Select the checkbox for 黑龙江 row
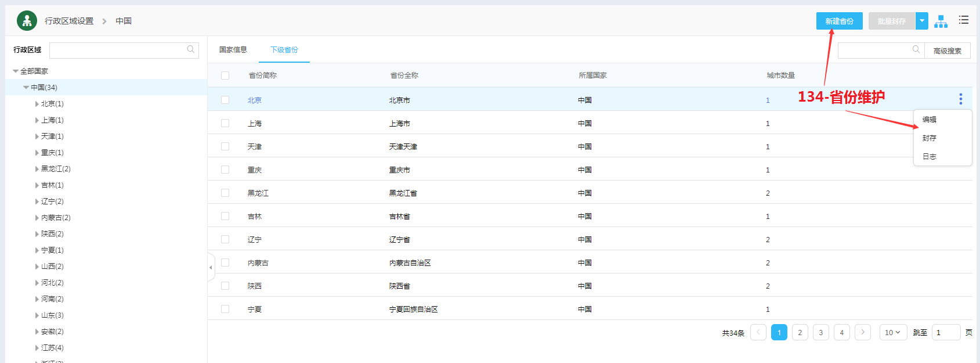This screenshot has height=363, width=980. point(225,193)
